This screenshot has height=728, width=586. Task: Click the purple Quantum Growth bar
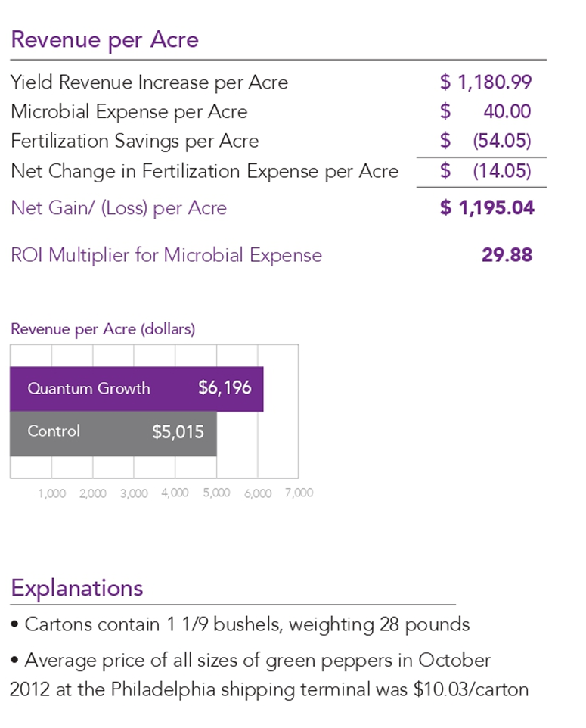136,389
